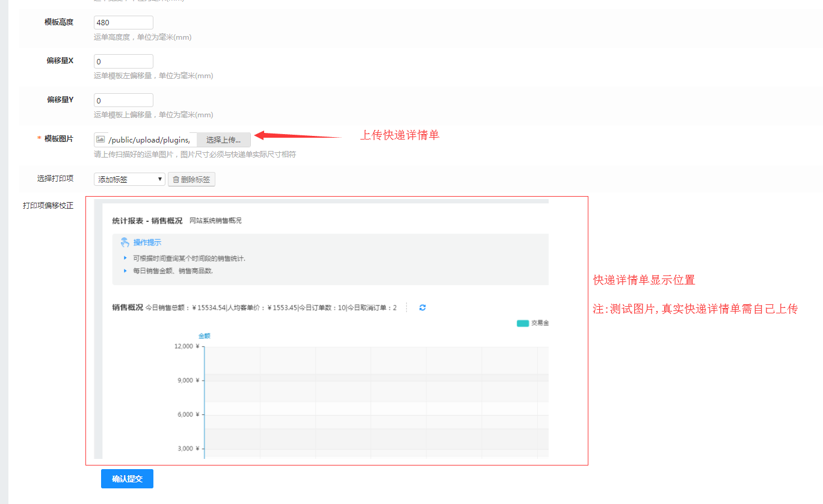The image size is (823, 504).
Task: Open the 添加标签 print item dropdown
Action: tap(129, 179)
